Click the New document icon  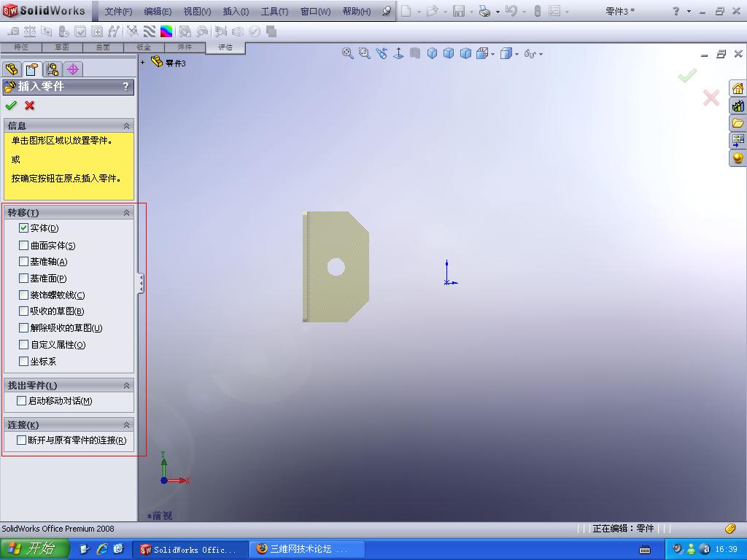[406, 11]
